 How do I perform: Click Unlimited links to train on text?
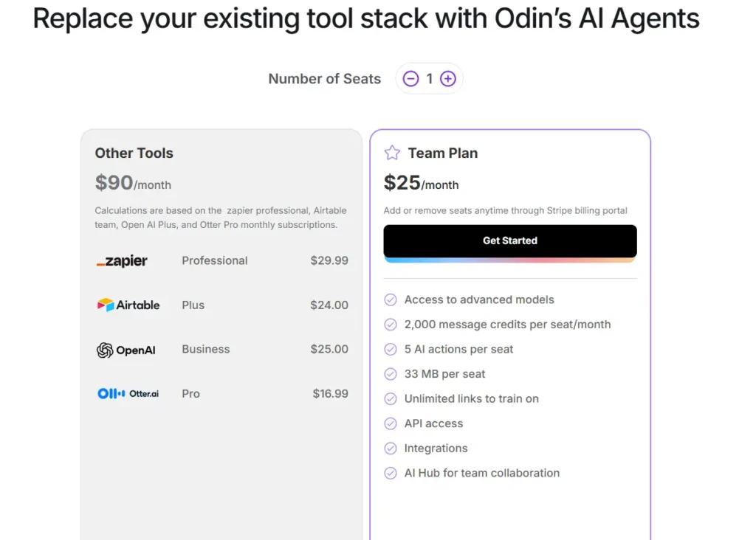pos(472,399)
